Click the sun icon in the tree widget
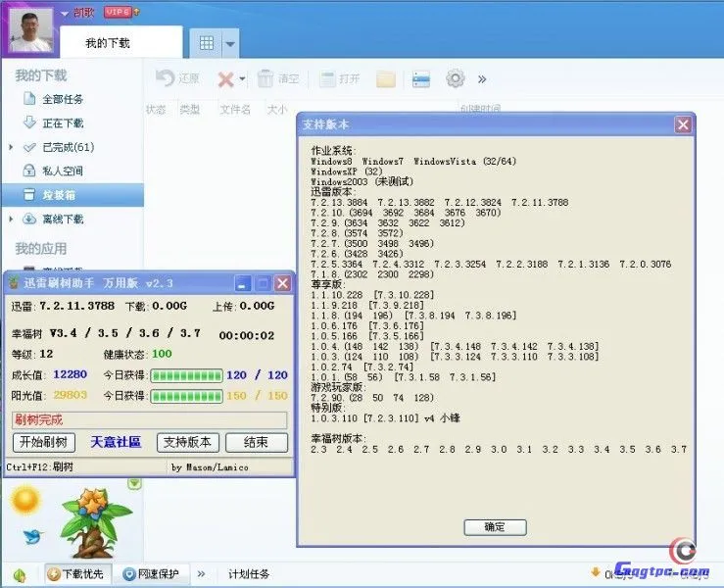The height and width of the screenshot is (588, 724). 25,500
